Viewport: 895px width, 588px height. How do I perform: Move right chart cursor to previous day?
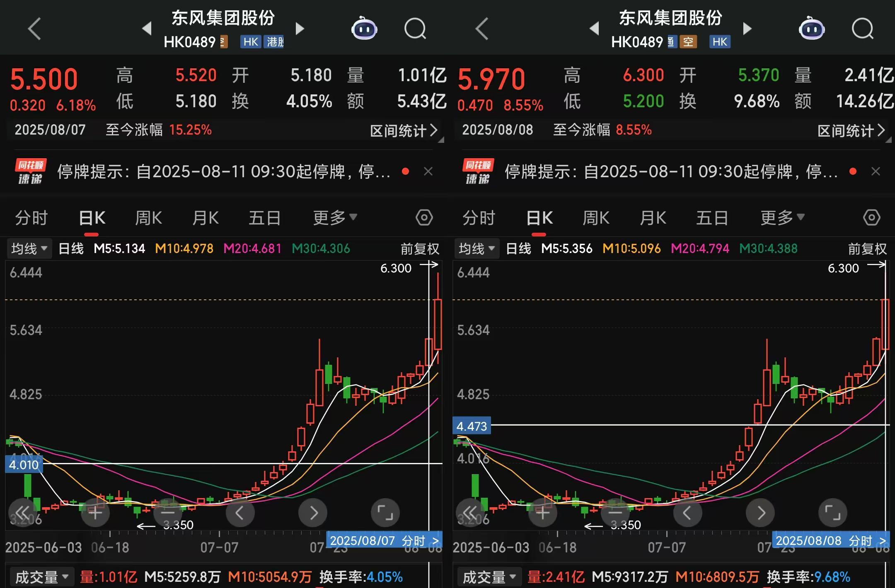pos(688,513)
